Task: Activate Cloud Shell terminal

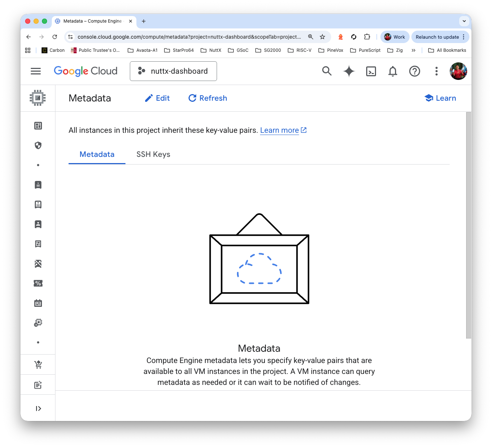Action: click(371, 71)
